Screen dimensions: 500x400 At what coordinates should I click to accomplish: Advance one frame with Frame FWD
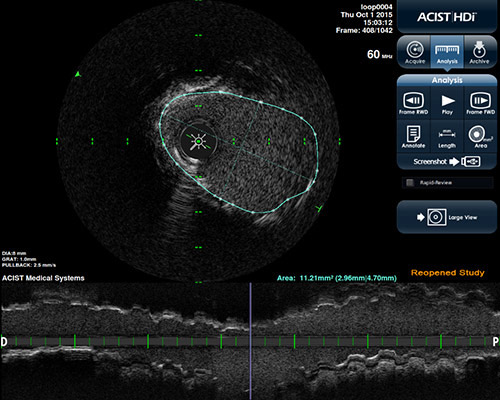[x=480, y=103]
